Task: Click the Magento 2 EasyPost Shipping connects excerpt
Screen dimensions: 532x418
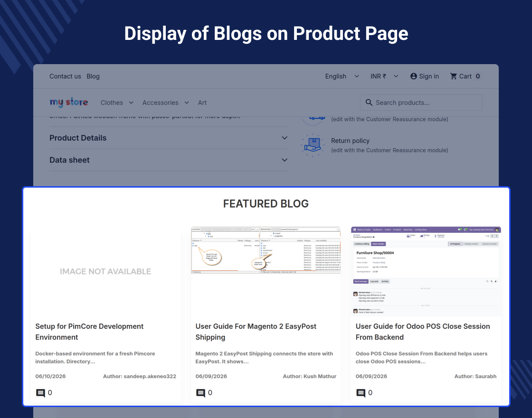Action: pyautogui.click(x=264, y=358)
